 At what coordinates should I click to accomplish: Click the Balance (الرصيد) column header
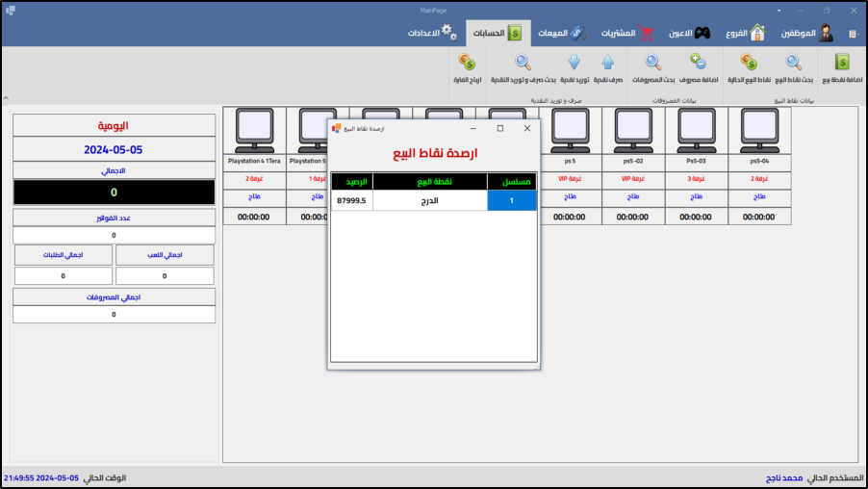tap(351, 181)
